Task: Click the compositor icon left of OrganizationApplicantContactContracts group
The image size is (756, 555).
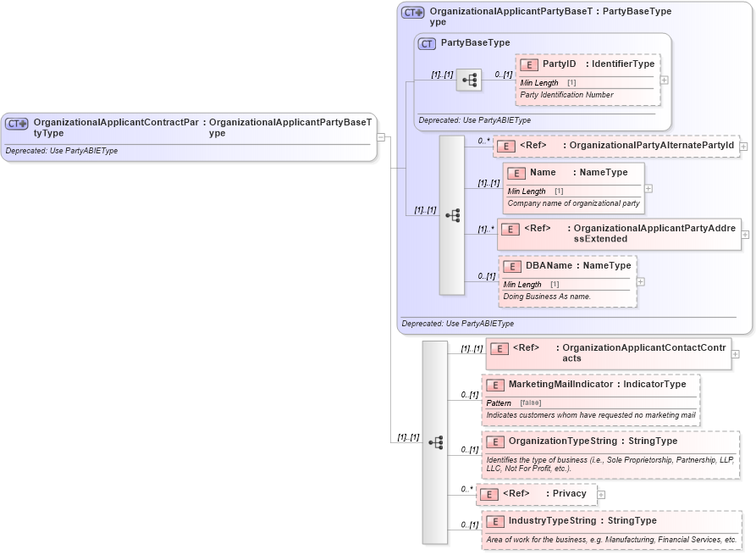Action: point(437,441)
